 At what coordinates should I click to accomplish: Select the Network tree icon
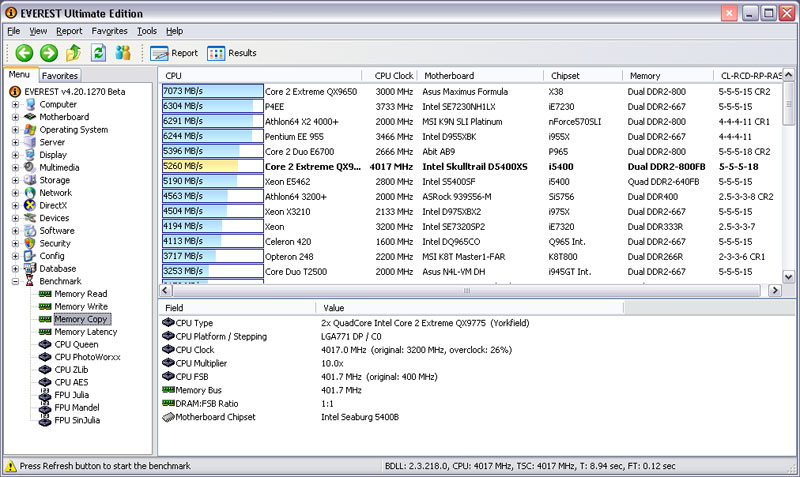30,193
